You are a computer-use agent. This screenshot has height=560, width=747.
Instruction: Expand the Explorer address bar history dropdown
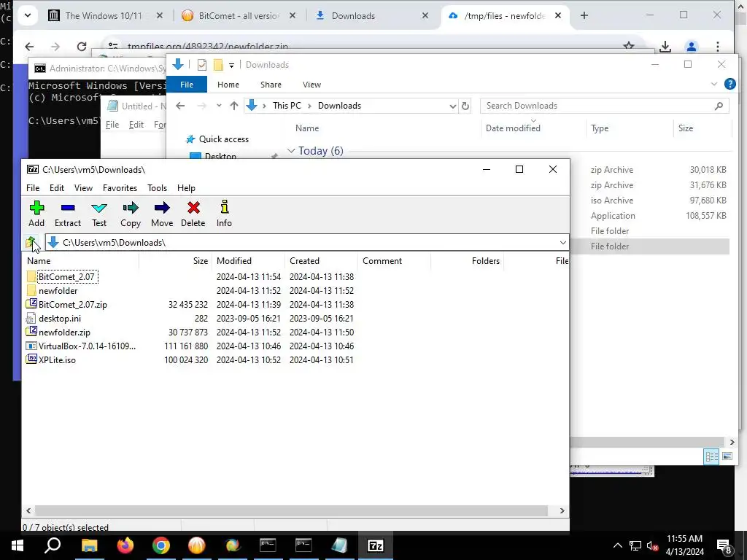[x=452, y=106]
